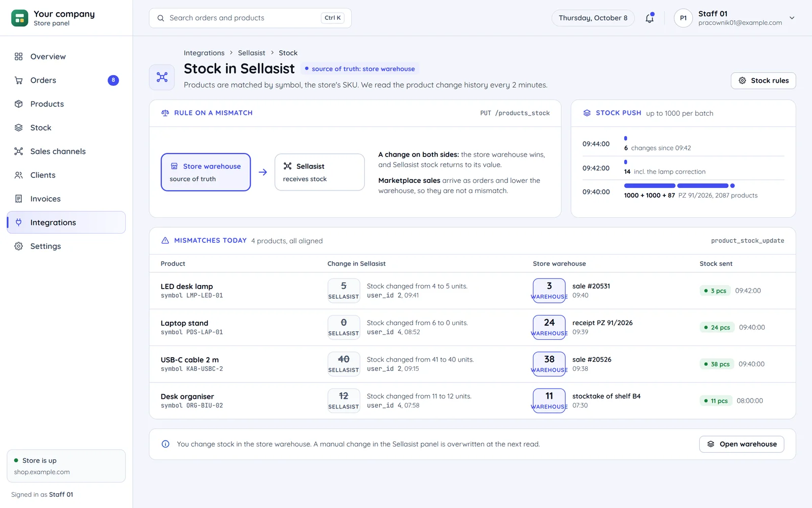Viewport: 812px width, 508px height.
Task: Click the Sales channels icon in sidebar
Action: [x=19, y=151]
